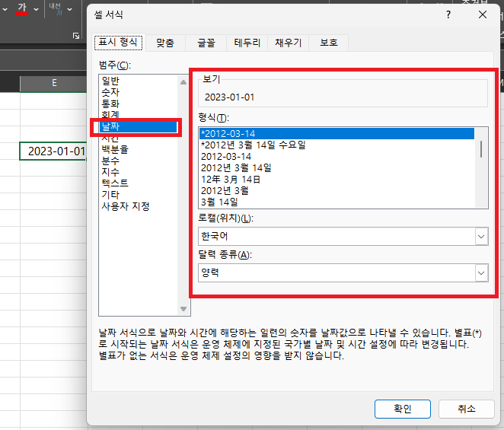Screen dimensions: 504x430
Task: Click 확인 to apply the format
Action: pyautogui.click(x=403, y=409)
